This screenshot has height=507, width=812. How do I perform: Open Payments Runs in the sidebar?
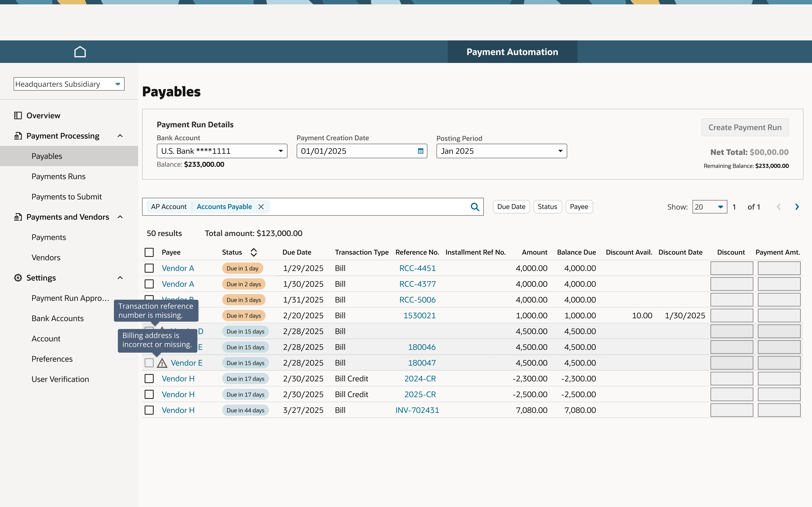point(58,176)
